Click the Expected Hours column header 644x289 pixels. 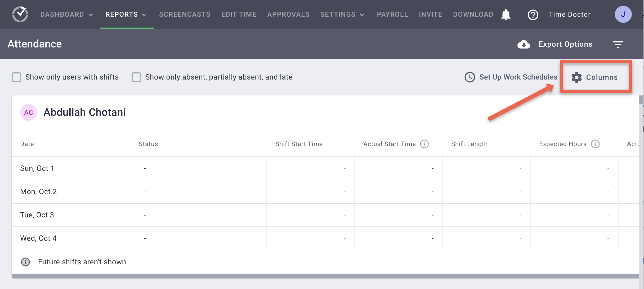point(563,144)
